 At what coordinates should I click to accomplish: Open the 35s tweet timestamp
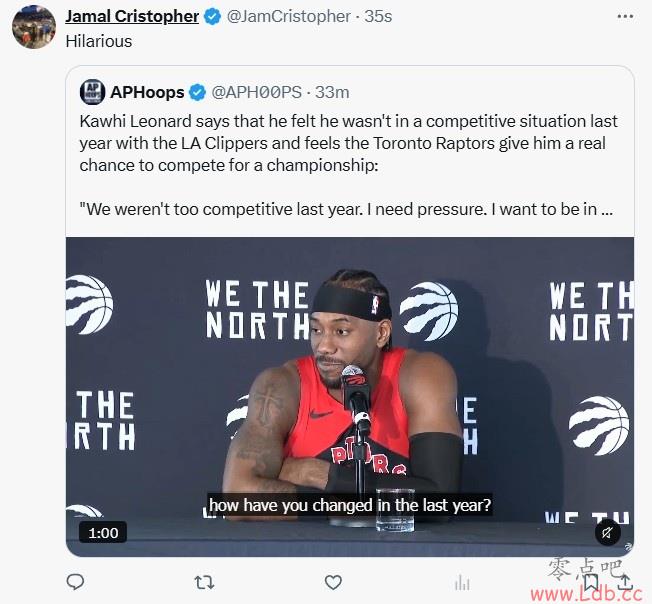click(378, 17)
